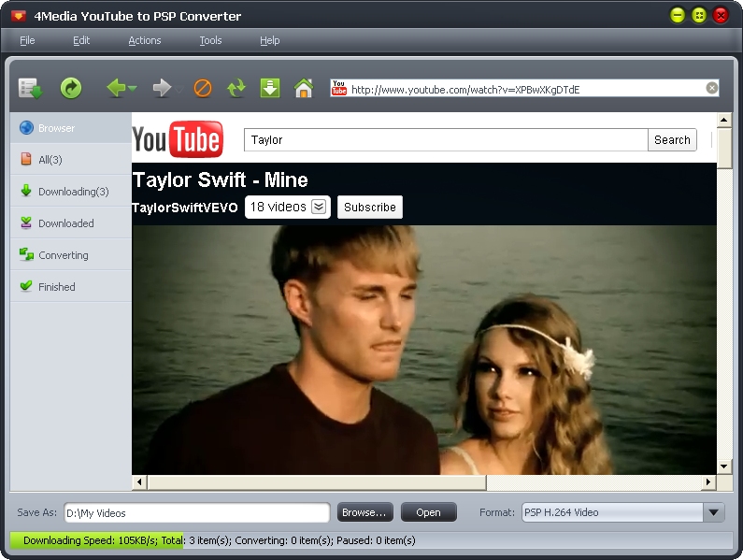This screenshot has width=743, height=560.
Task: Click the Save As path field
Action: coord(196,513)
